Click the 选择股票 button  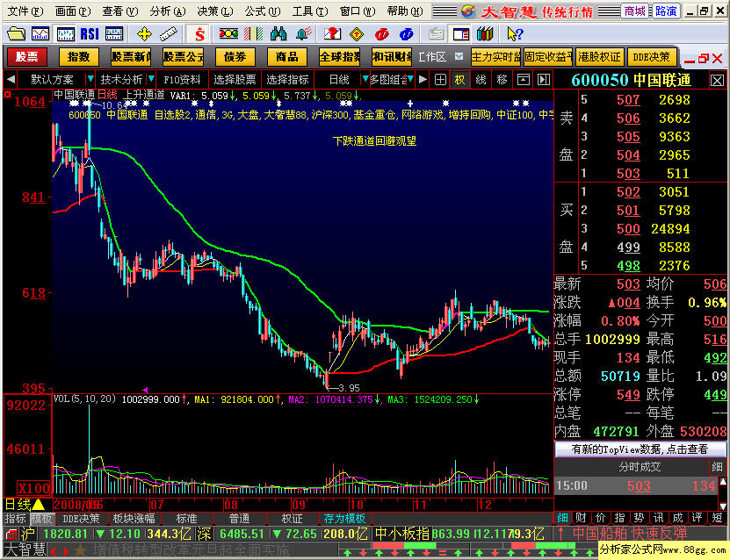pos(235,80)
